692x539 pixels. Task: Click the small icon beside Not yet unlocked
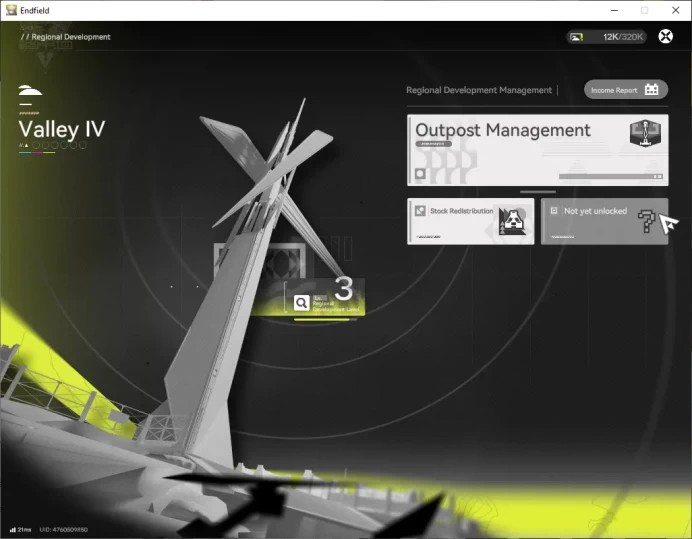click(554, 211)
